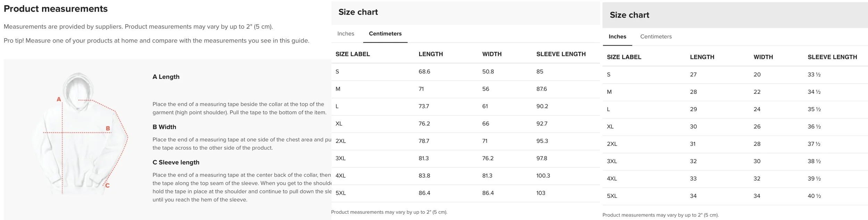Click the S size row in centimeters chart
The height and width of the screenshot is (220, 868).
(x=465, y=72)
